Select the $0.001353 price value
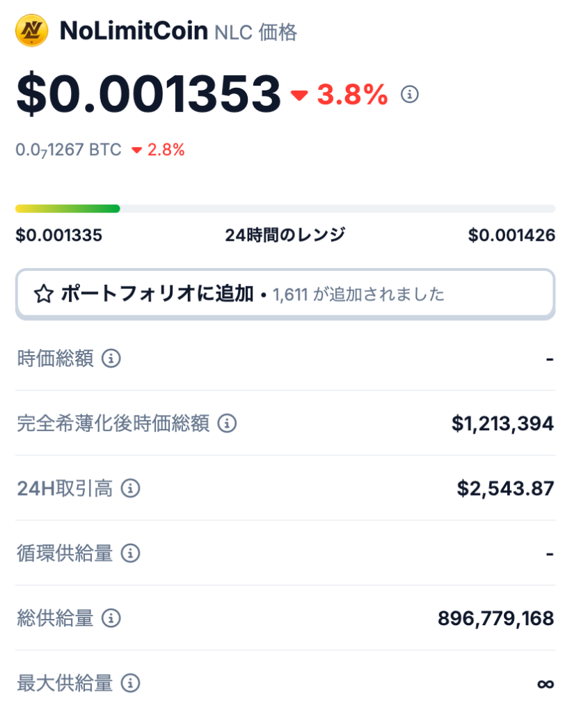Viewport: 588px width, 713px height. click(x=148, y=94)
